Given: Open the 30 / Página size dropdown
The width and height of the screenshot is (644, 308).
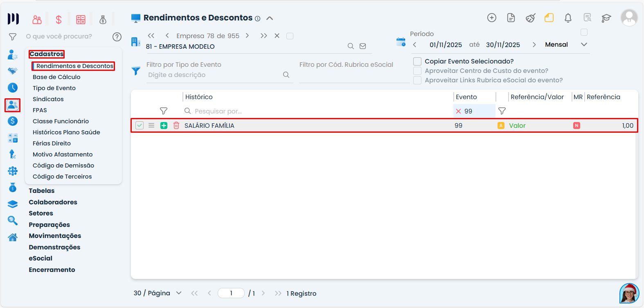Looking at the screenshot, I should [179, 293].
